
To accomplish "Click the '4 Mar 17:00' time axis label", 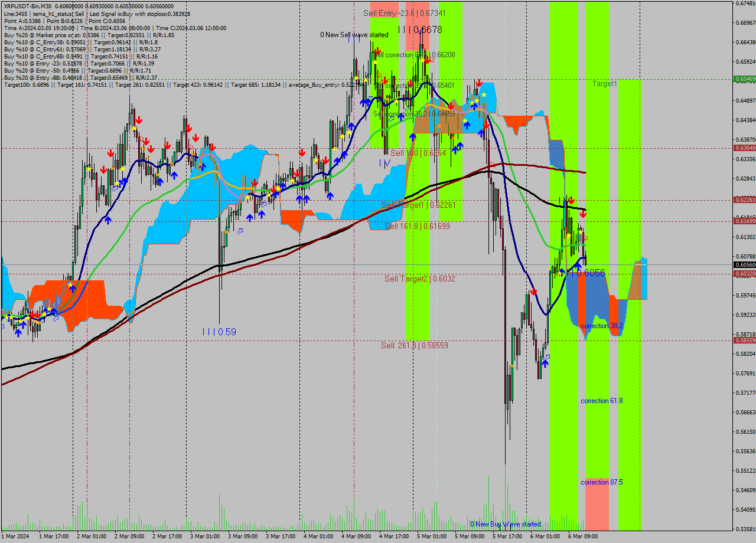I will (x=394, y=537).
